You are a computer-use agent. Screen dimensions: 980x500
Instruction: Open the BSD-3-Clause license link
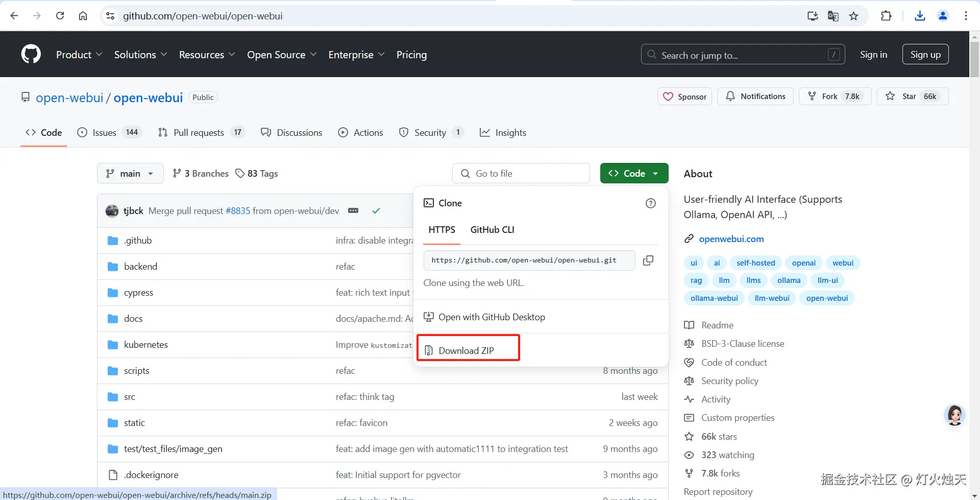pyautogui.click(x=743, y=344)
